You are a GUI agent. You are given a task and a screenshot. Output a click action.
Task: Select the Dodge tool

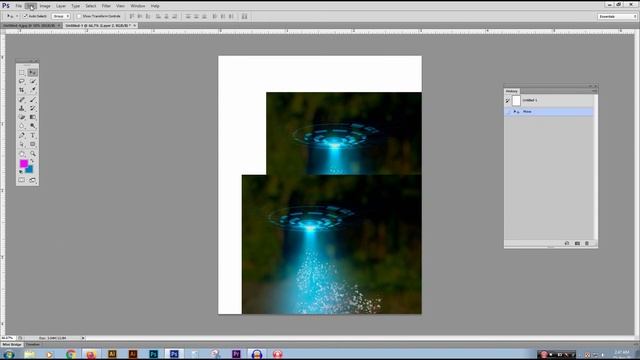(x=33, y=126)
